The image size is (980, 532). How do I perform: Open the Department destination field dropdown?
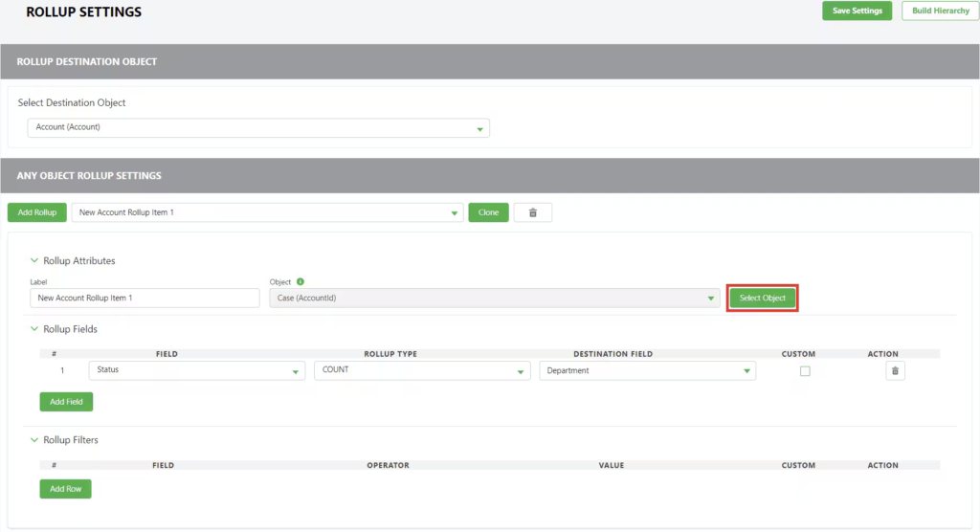click(x=648, y=370)
